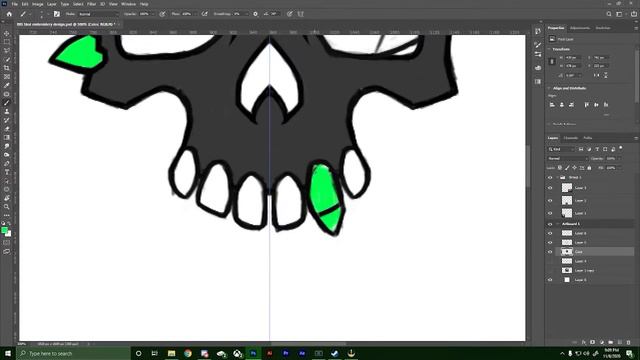Switch to the Libraries tab
Screen dimensions: 640x360
point(603,28)
